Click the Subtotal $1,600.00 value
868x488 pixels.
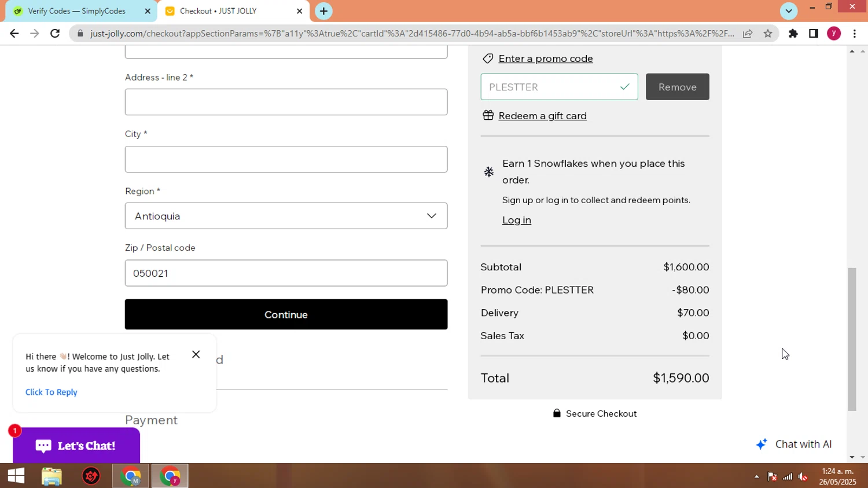(686, 267)
